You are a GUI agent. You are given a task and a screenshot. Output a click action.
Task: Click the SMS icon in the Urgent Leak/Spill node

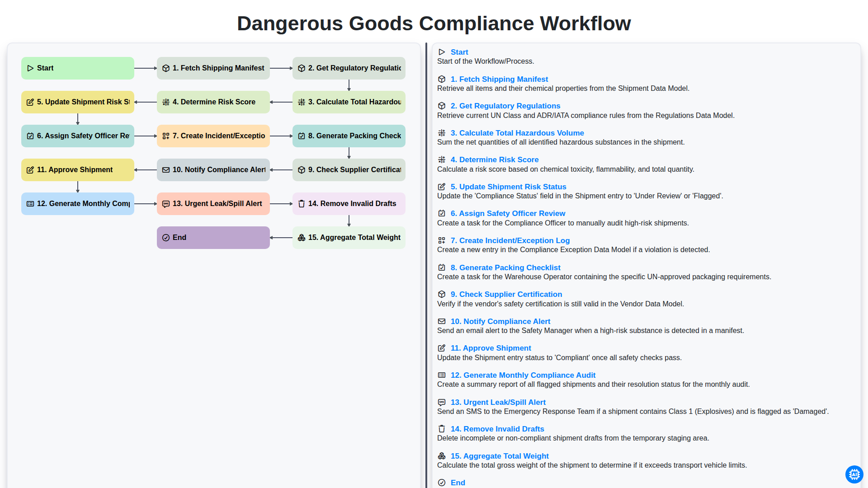(166, 204)
